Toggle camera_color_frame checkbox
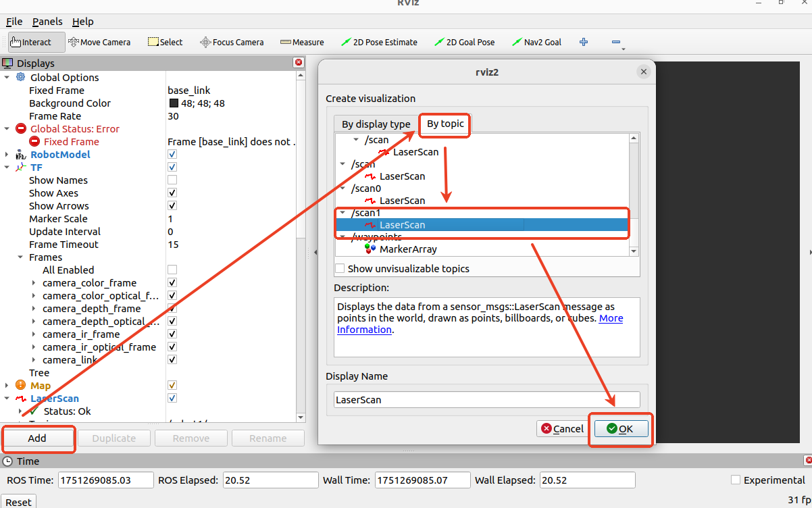Viewport: 812px width, 508px height. [172, 282]
